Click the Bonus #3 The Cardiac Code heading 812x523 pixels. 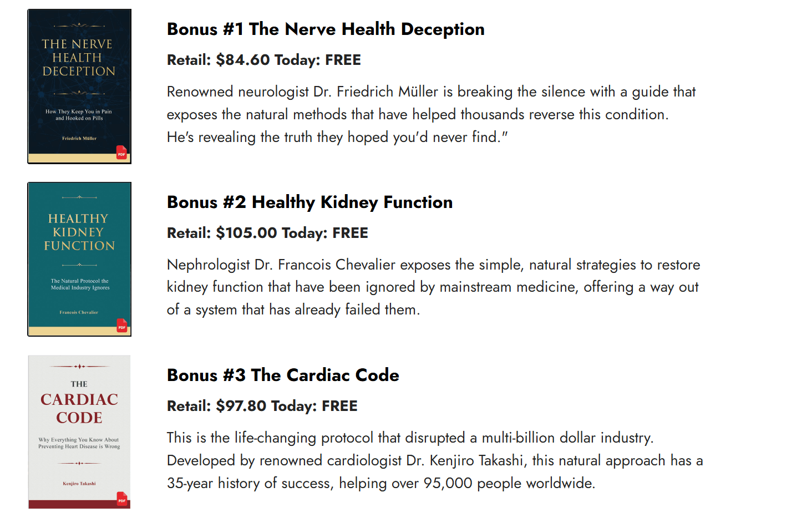coord(283,375)
